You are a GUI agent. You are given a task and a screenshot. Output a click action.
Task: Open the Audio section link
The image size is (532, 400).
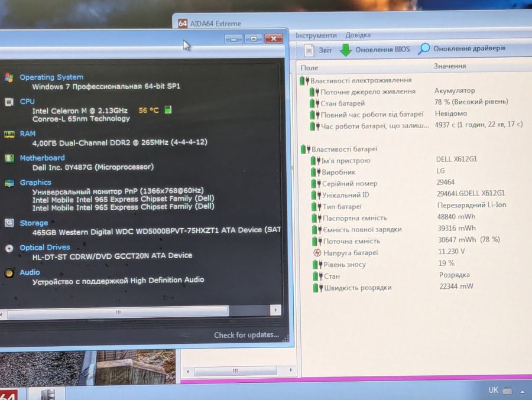coord(30,272)
